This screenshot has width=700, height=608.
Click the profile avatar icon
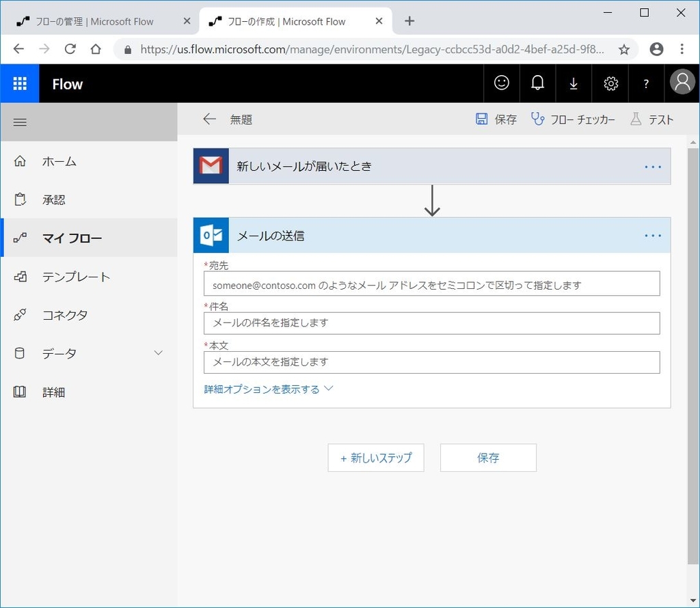click(681, 82)
